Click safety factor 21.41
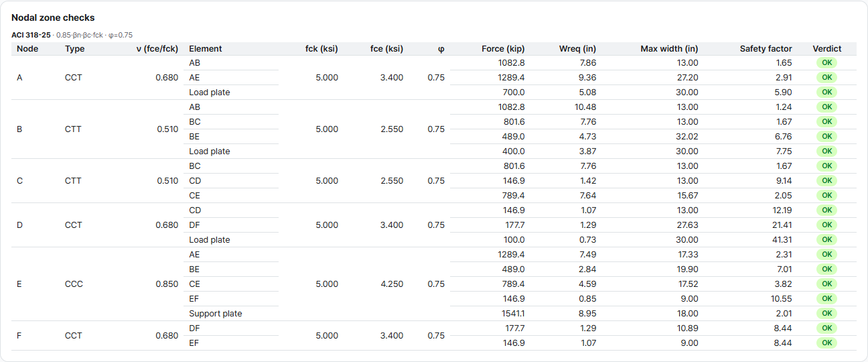This screenshot has height=362, width=868. click(x=781, y=225)
